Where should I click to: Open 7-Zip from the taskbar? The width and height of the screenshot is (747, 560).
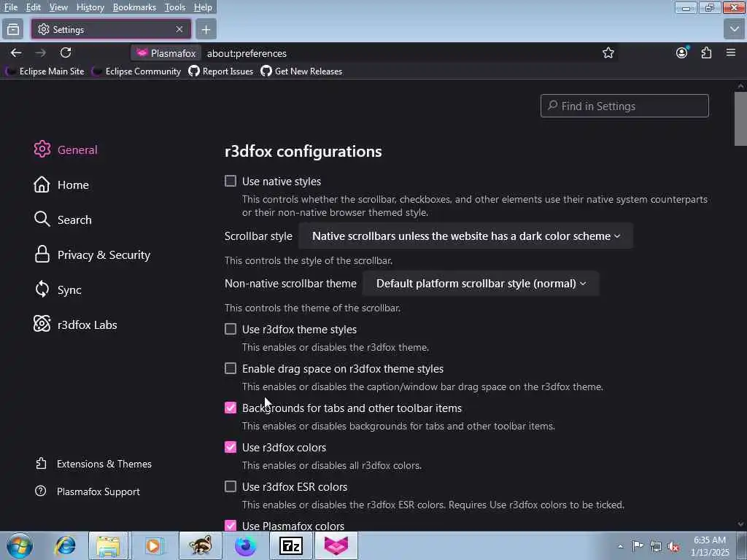[x=290, y=545]
